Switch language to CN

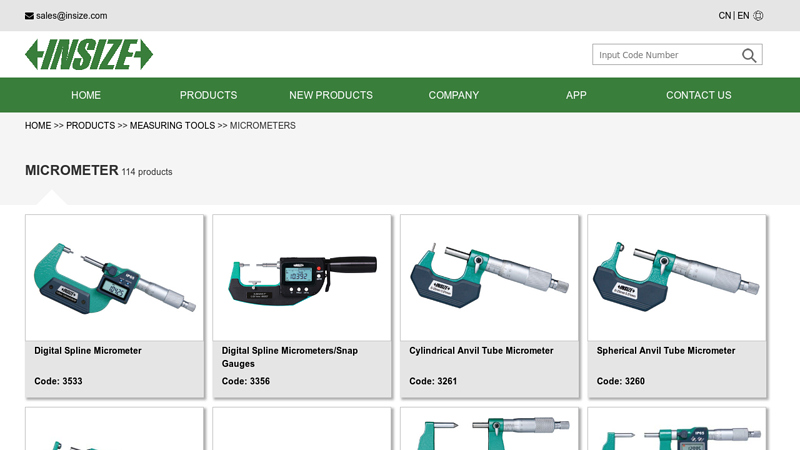click(724, 16)
